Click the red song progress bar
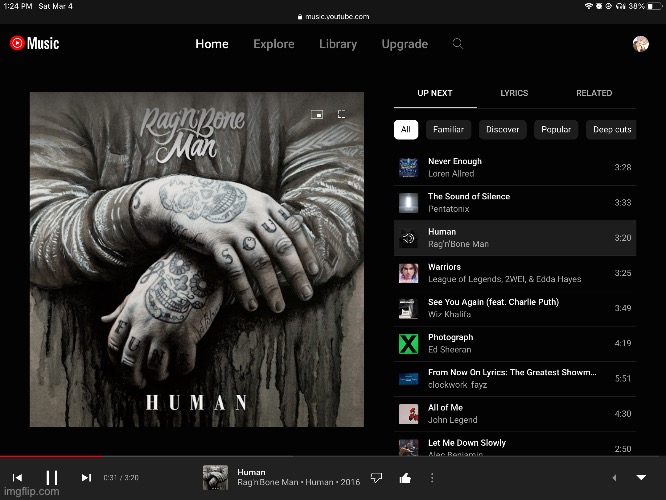 click(51, 457)
